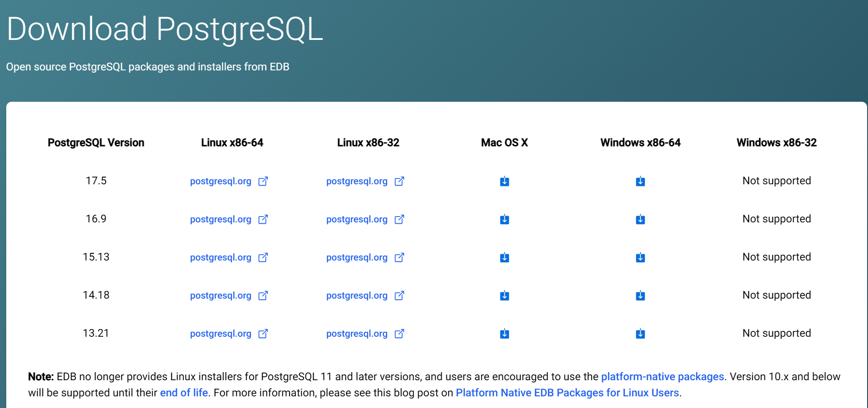Click the Linux x86-32 column header

pos(368,143)
